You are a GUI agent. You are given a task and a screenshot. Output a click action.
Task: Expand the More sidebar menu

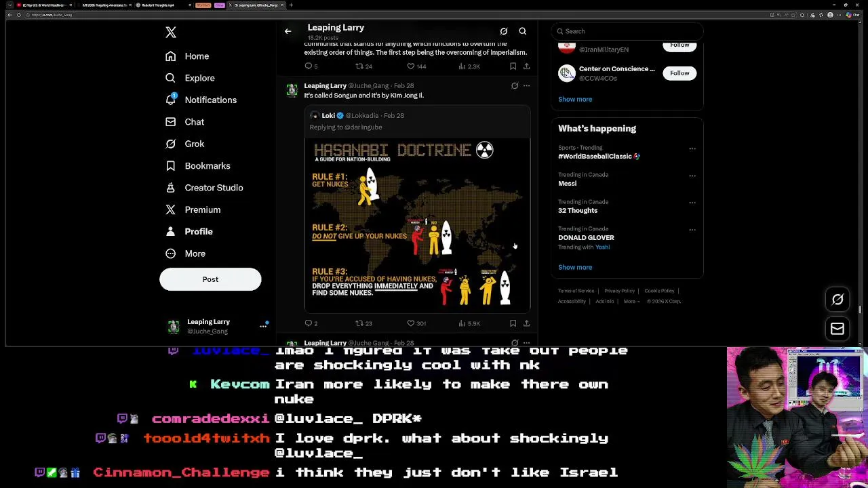point(186,253)
